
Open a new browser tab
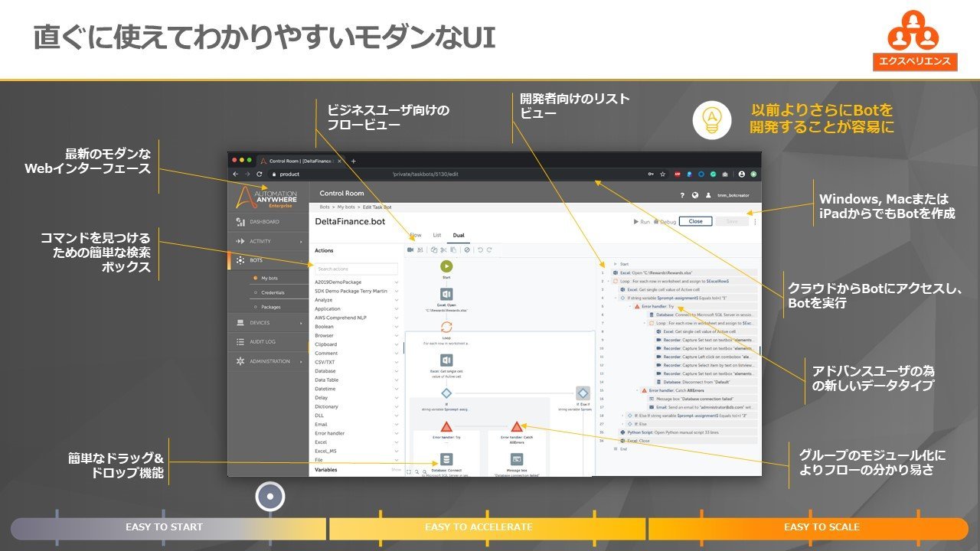[x=353, y=161]
